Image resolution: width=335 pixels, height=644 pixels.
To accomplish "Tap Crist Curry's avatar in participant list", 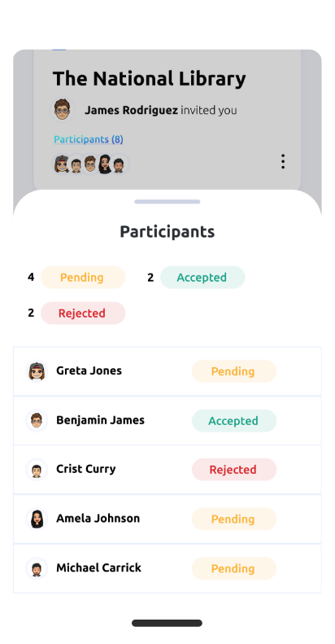I will tap(37, 470).
